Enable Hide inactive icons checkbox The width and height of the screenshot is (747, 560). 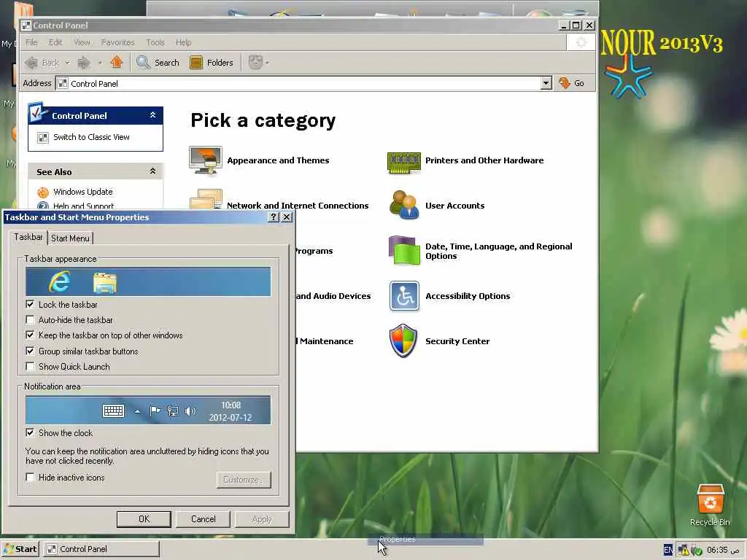(30, 477)
